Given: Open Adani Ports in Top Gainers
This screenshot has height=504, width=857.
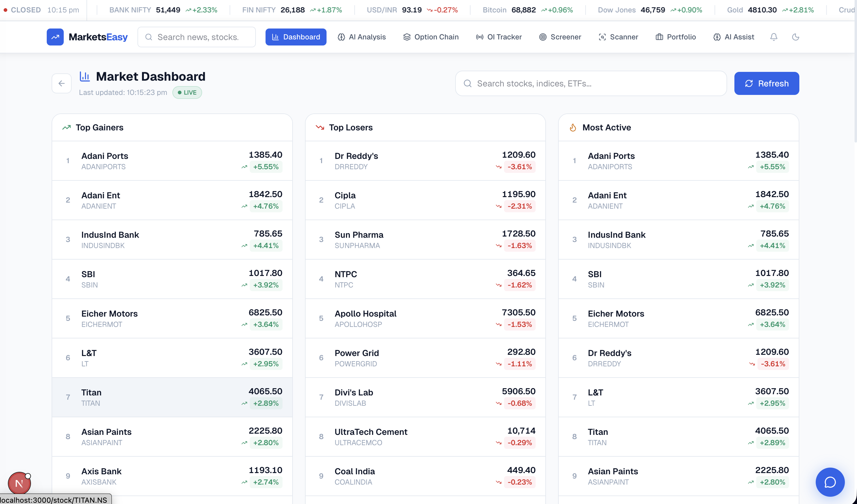Looking at the screenshot, I should [172, 161].
